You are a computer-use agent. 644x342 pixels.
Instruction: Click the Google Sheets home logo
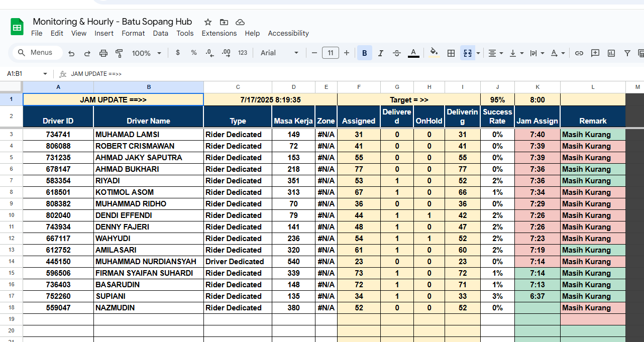[x=17, y=27]
